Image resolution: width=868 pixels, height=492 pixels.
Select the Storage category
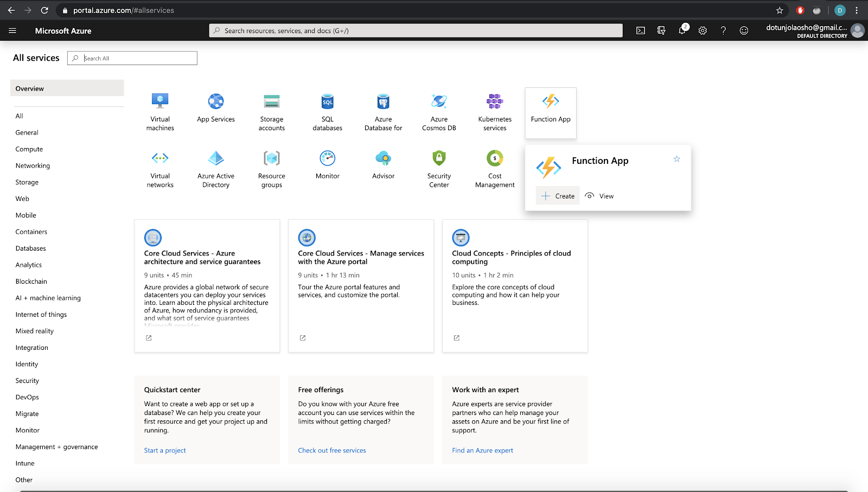[27, 182]
